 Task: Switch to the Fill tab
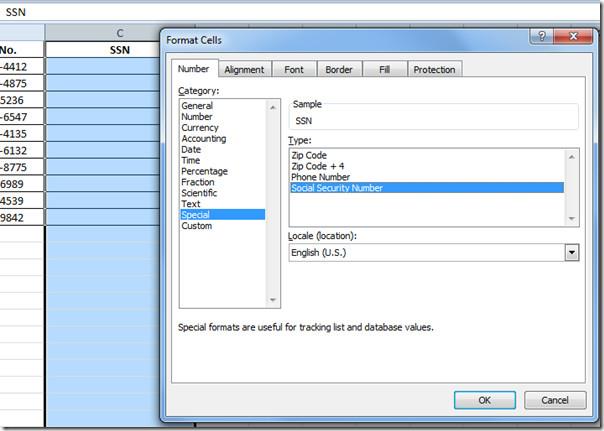(x=384, y=70)
